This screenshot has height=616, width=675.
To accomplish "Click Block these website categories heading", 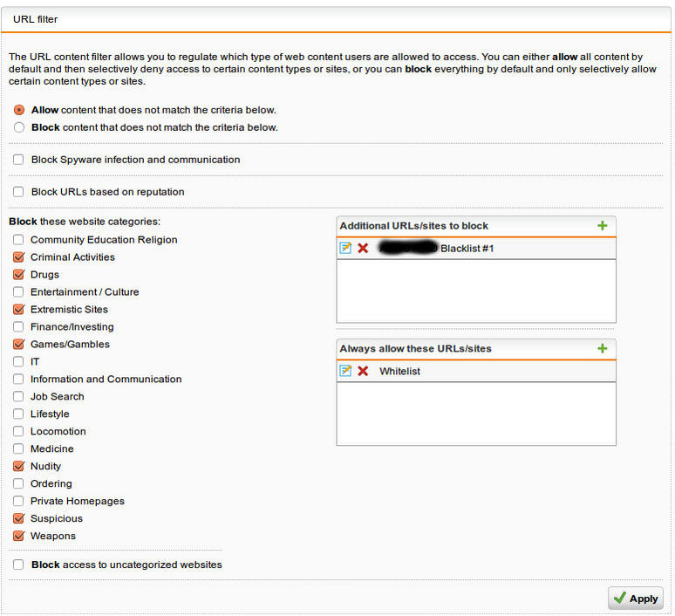I will (85, 222).
